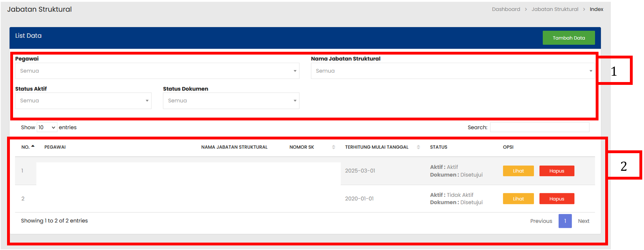The height and width of the screenshot is (250, 644).
Task: View details of the second row
Action: (518, 199)
